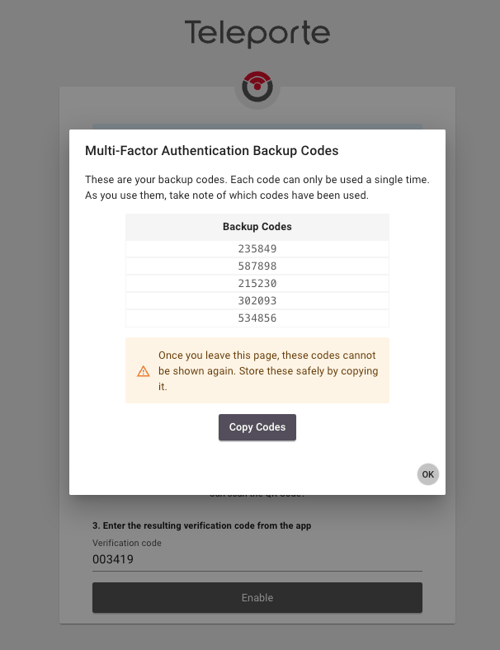Click the Verification code input field
The height and width of the screenshot is (650, 500).
(x=257, y=559)
